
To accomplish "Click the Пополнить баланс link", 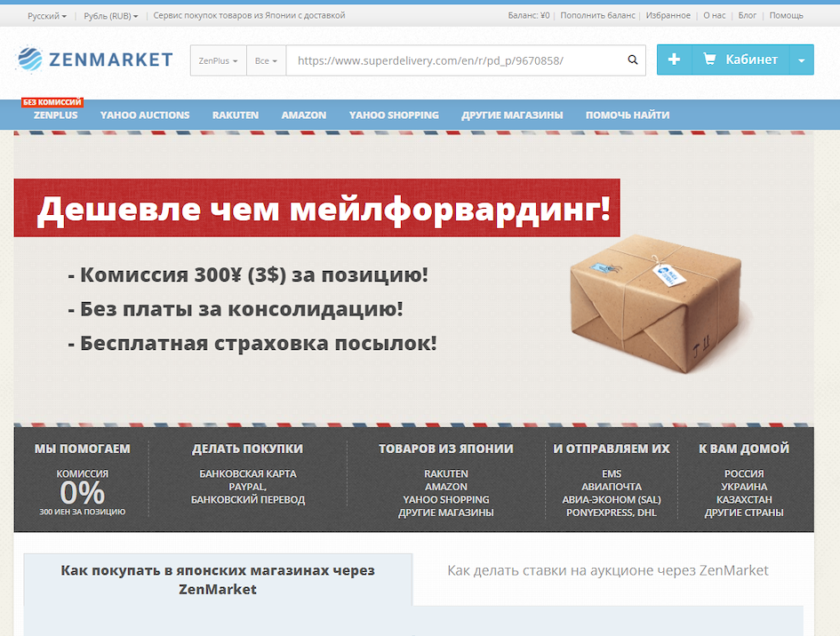I will pos(598,15).
